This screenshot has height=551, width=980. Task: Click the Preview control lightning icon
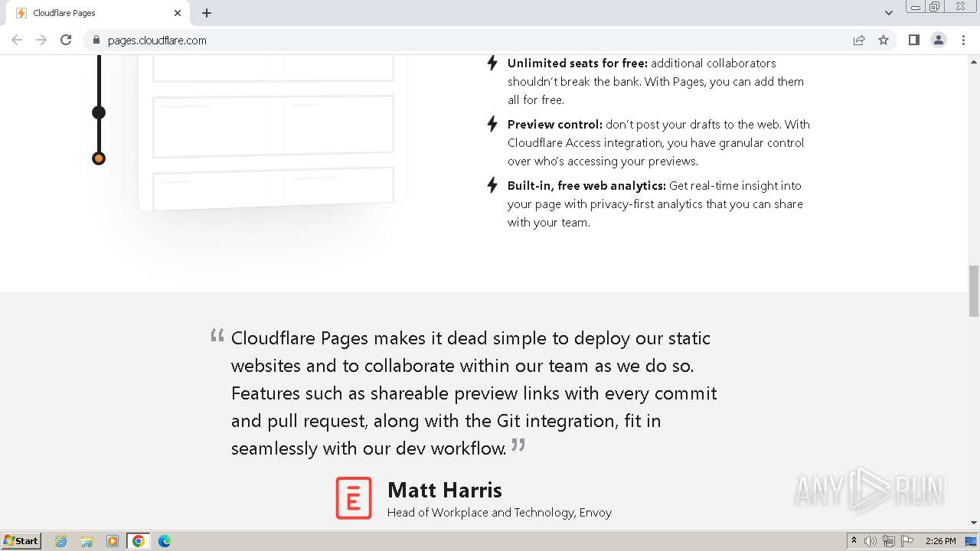(x=492, y=124)
